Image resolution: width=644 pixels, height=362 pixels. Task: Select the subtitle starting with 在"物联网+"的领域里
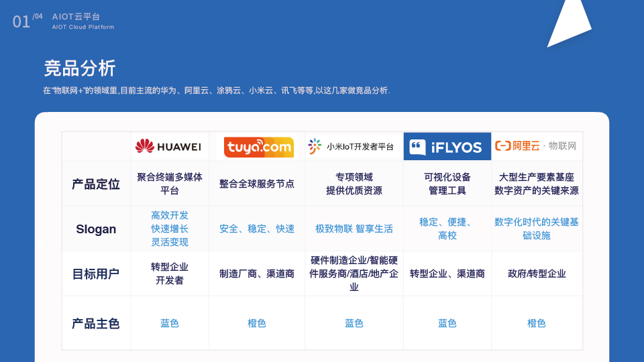click(216, 90)
